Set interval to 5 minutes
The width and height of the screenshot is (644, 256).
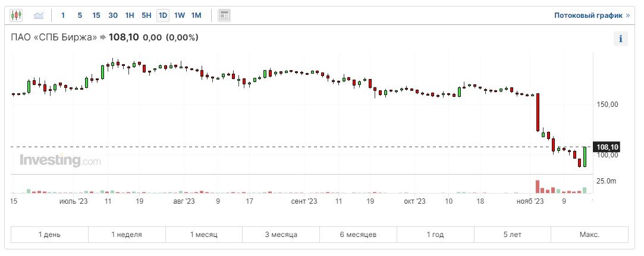[x=80, y=15]
